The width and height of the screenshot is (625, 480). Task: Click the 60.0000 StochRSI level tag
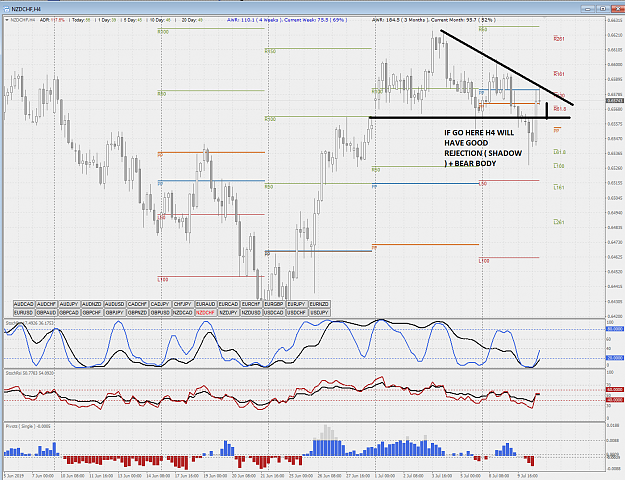click(614, 390)
